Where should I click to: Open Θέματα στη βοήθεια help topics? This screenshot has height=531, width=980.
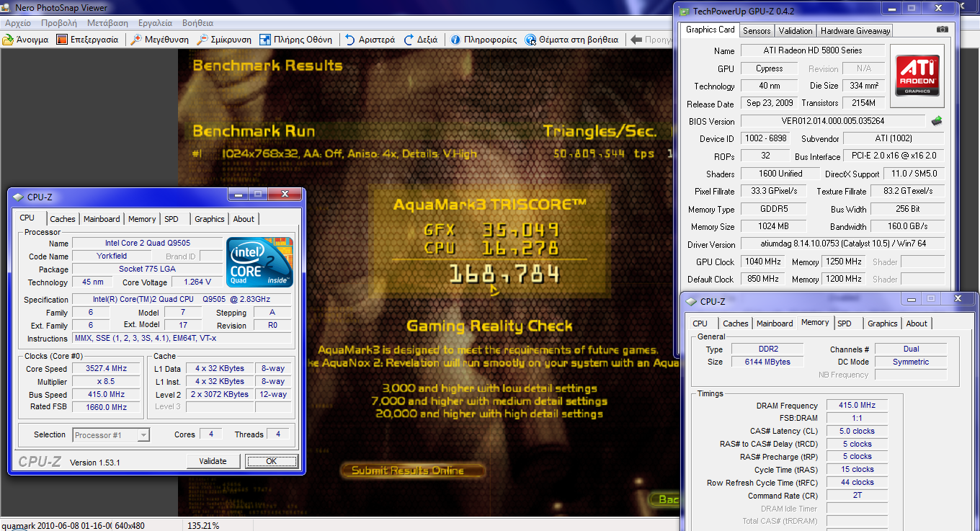[571, 40]
